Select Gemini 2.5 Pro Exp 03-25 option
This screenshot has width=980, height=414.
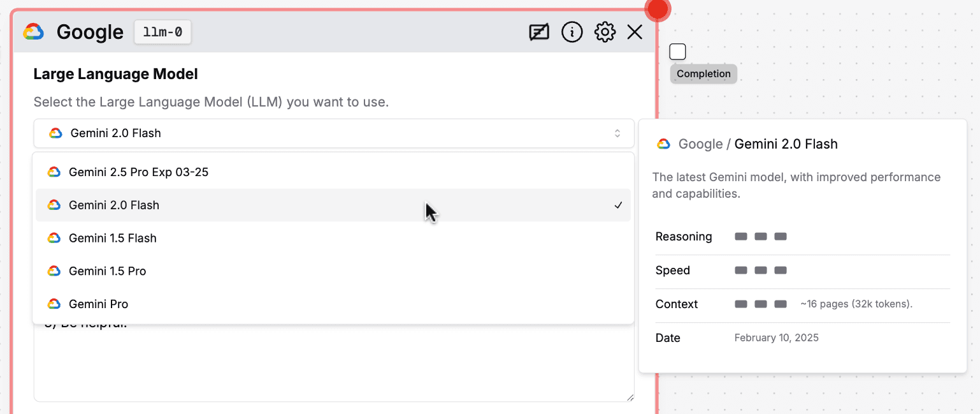click(x=333, y=172)
